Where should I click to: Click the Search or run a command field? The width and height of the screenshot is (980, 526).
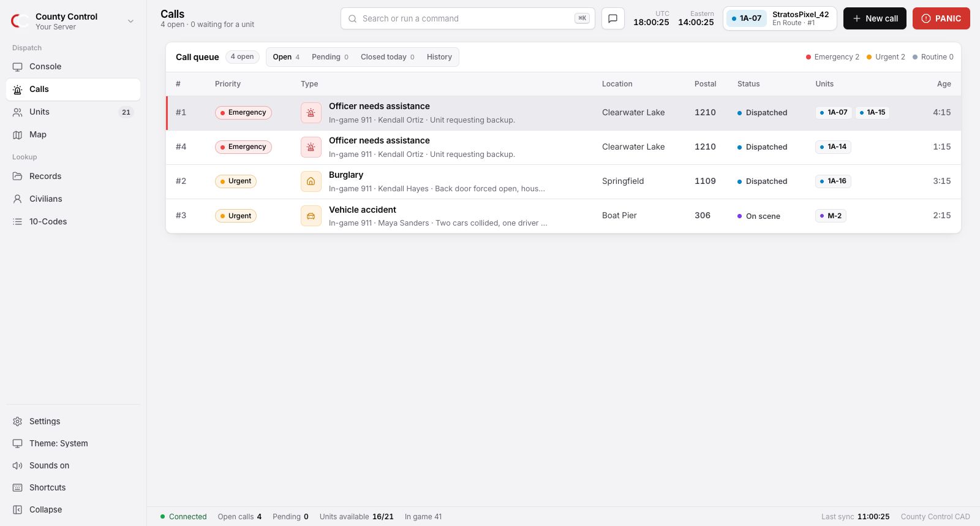[x=468, y=18]
